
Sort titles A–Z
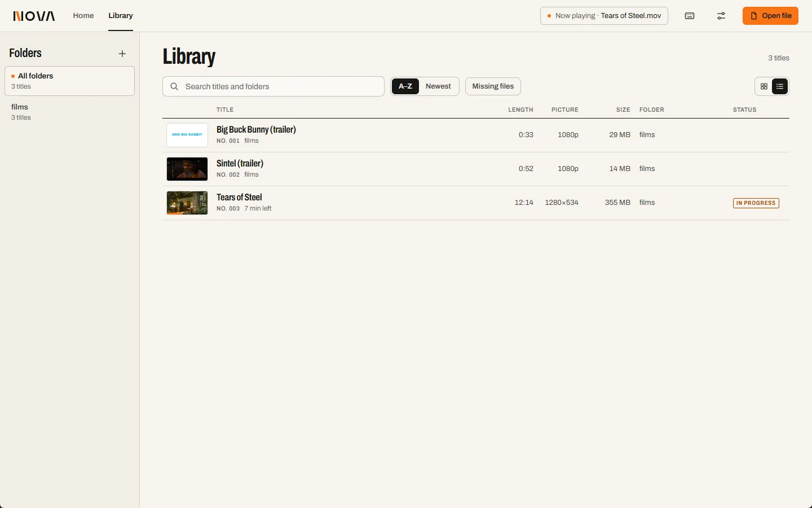pos(405,86)
